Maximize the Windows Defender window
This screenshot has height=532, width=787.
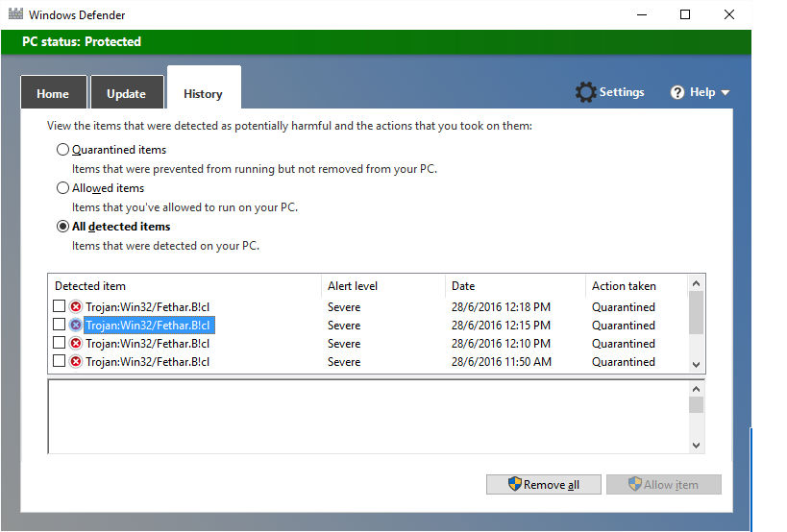click(684, 14)
